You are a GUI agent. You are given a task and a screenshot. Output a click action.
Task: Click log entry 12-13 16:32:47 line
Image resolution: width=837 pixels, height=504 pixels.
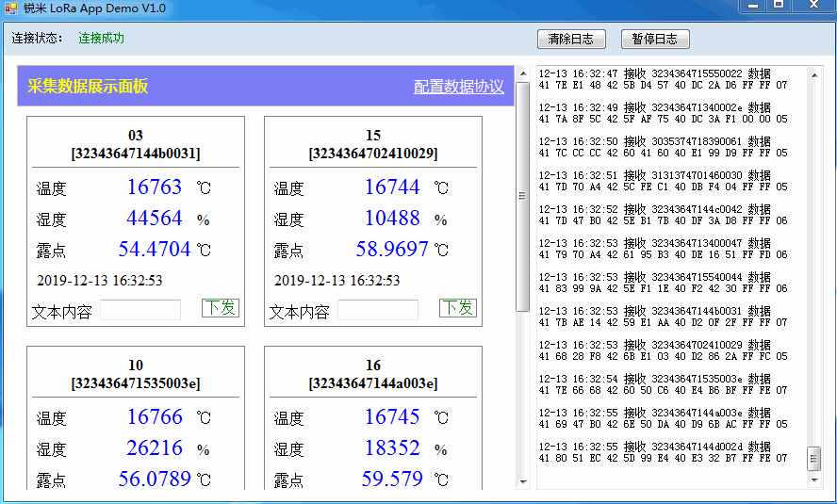click(x=654, y=73)
